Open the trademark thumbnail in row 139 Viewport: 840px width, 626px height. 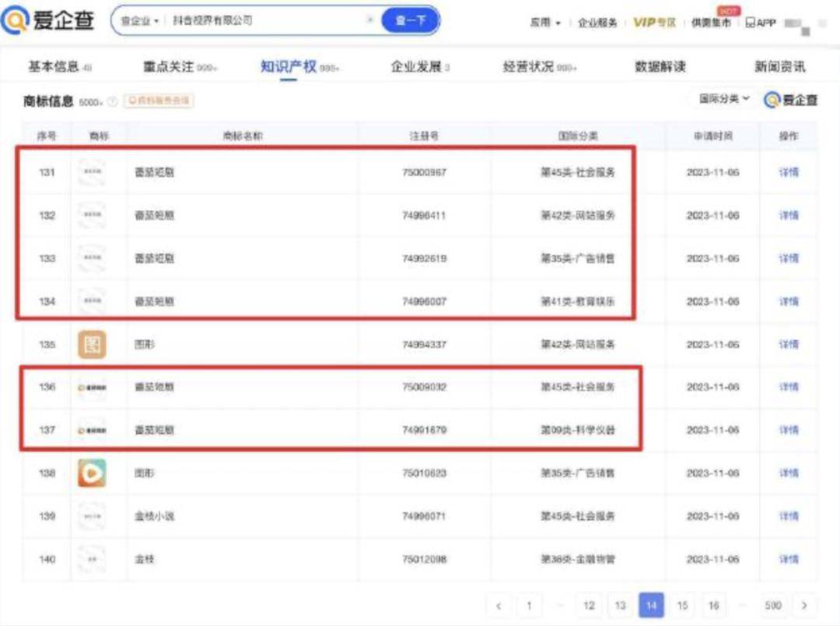pyautogui.click(x=92, y=516)
